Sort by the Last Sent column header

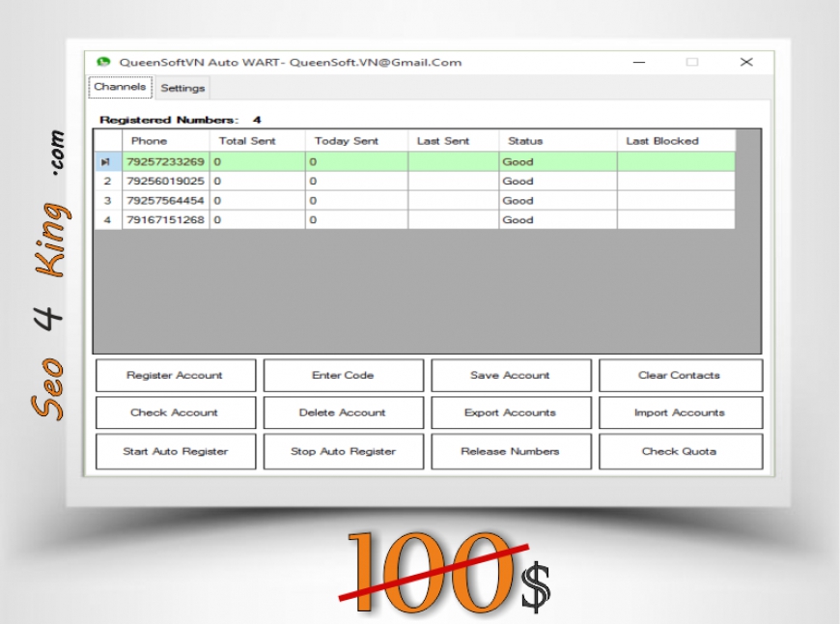click(454, 141)
